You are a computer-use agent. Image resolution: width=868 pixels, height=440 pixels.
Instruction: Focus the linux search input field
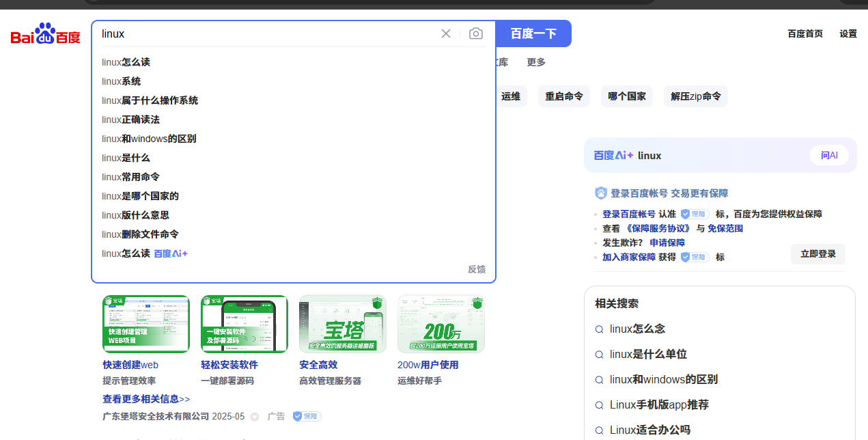click(266, 33)
